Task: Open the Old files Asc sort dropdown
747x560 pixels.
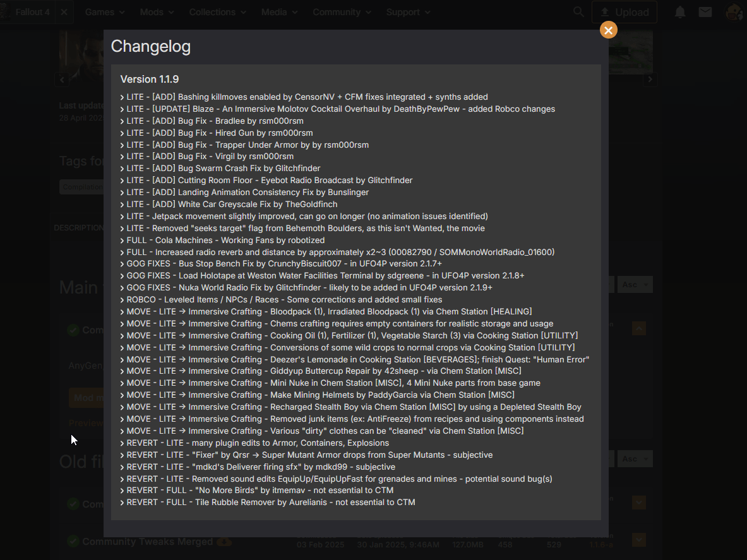Action: (635, 459)
